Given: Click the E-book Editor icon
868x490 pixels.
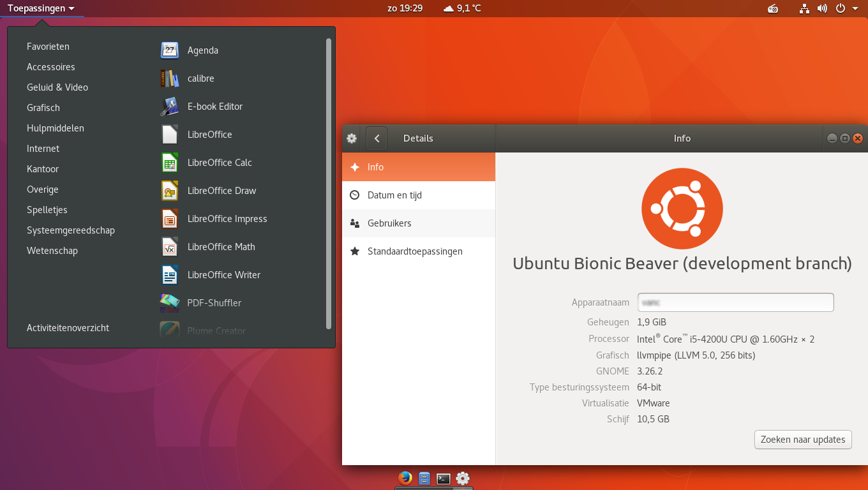Looking at the screenshot, I should pos(169,107).
